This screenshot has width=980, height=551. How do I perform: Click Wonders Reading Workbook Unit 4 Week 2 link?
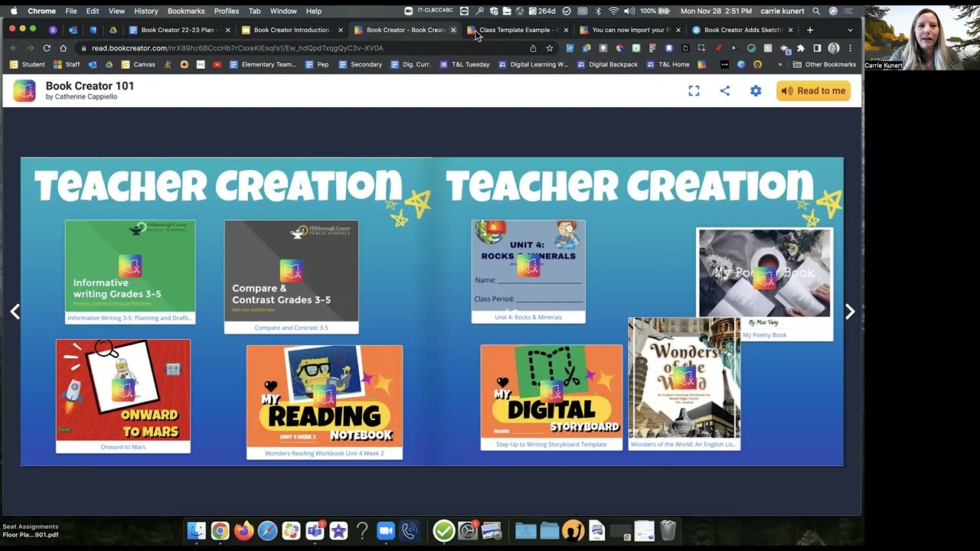pyautogui.click(x=325, y=453)
